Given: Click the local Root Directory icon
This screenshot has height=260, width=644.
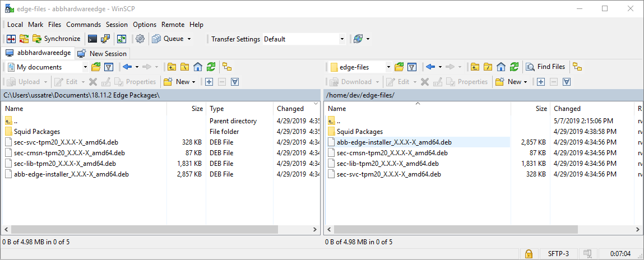Looking at the screenshot, I should pos(185,67).
